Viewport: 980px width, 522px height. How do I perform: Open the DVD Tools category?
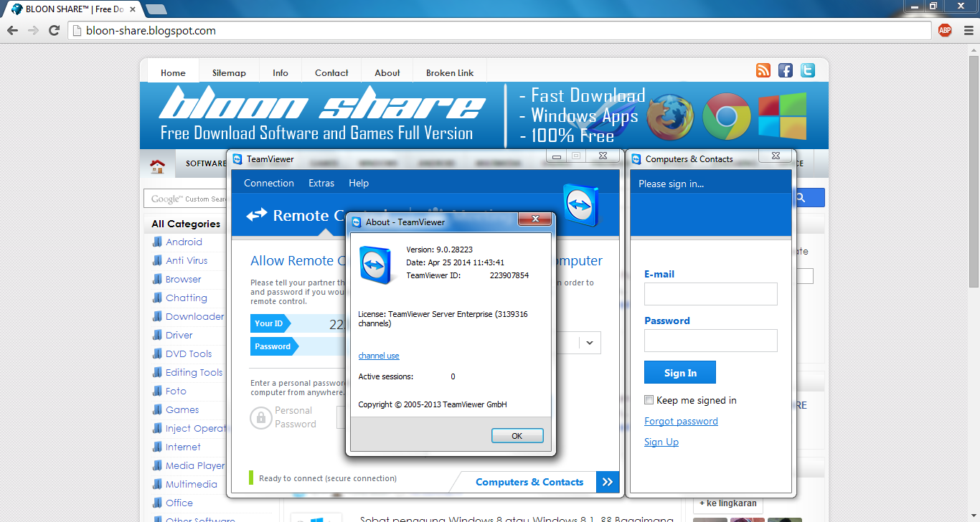[189, 353]
